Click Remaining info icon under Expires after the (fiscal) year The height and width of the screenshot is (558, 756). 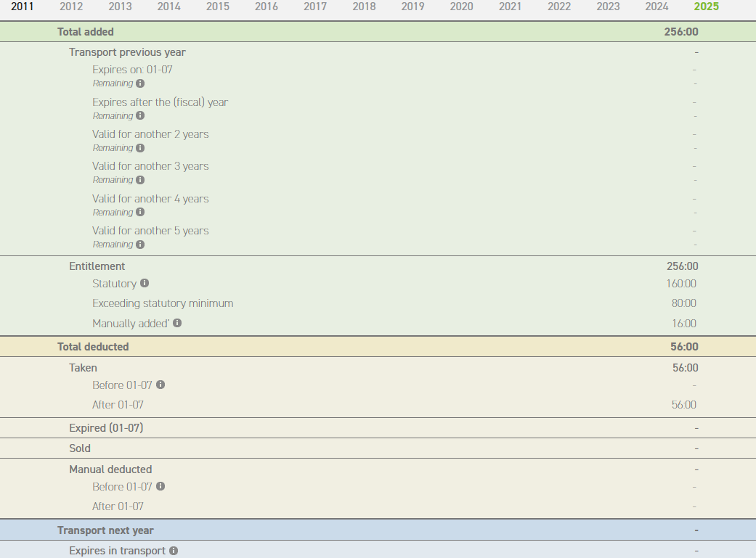[x=140, y=115]
